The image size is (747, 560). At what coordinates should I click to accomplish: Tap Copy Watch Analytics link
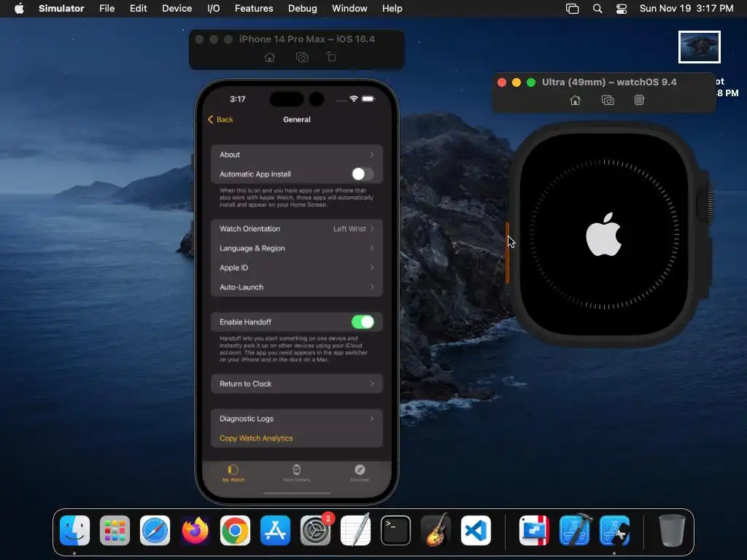click(256, 438)
